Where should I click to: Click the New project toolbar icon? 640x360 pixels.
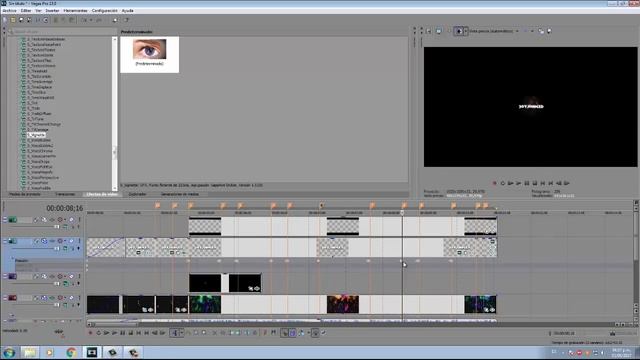click(5, 20)
